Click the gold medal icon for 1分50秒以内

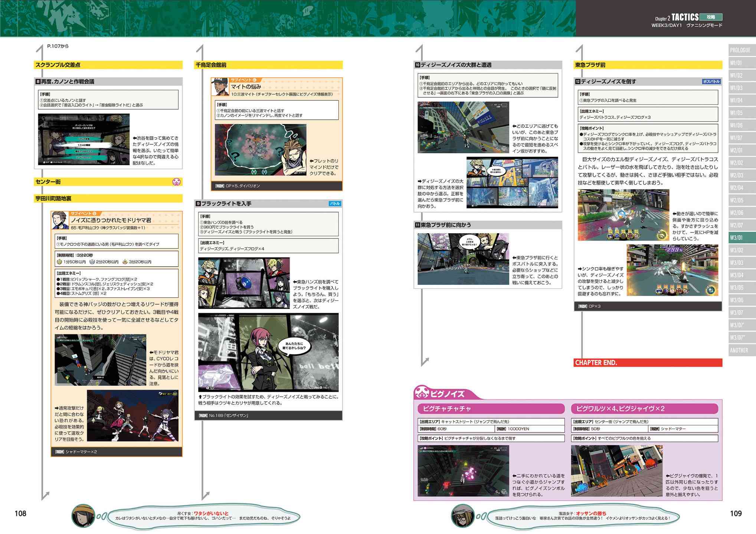click(x=59, y=262)
